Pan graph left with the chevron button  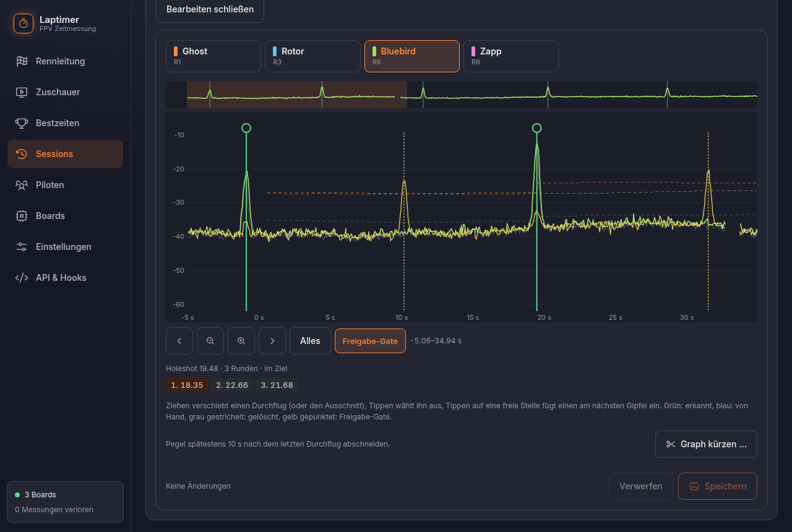179,341
